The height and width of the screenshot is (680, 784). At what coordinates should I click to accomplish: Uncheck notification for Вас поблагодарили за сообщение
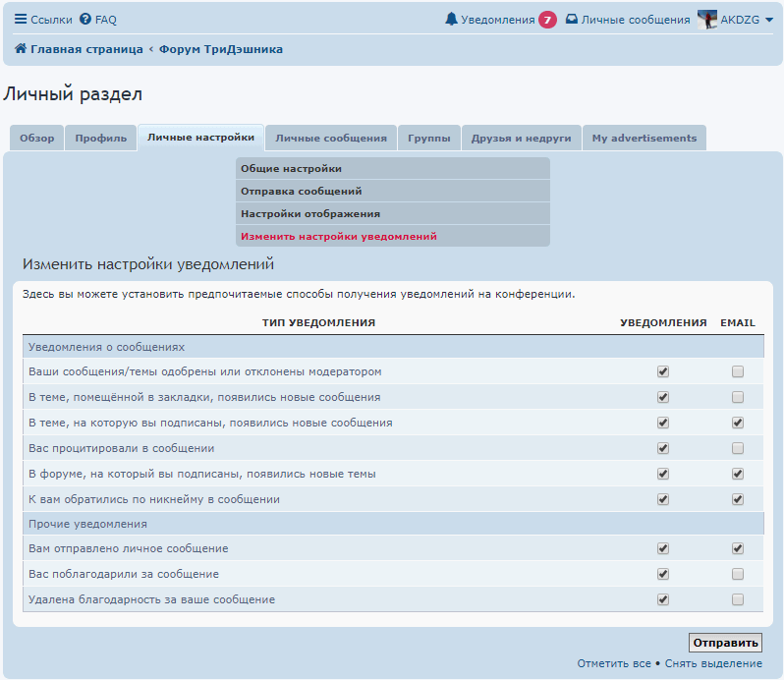click(x=663, y=574)
